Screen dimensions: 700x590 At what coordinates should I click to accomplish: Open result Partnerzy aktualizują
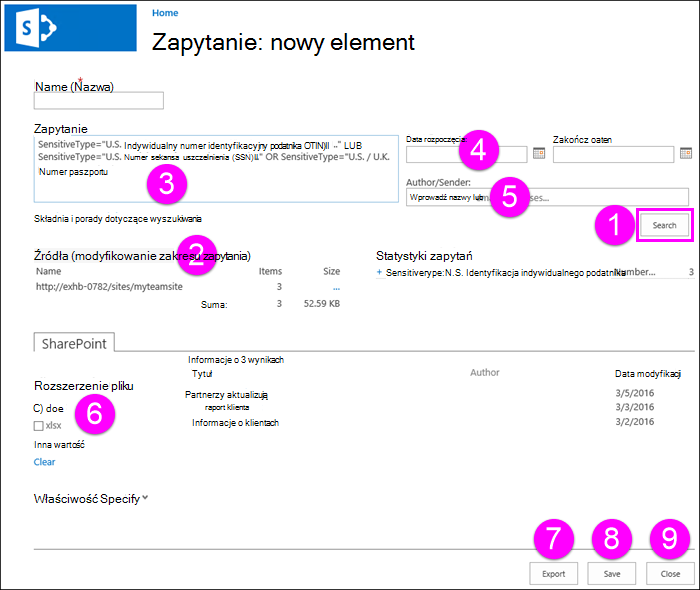[226, 395]
